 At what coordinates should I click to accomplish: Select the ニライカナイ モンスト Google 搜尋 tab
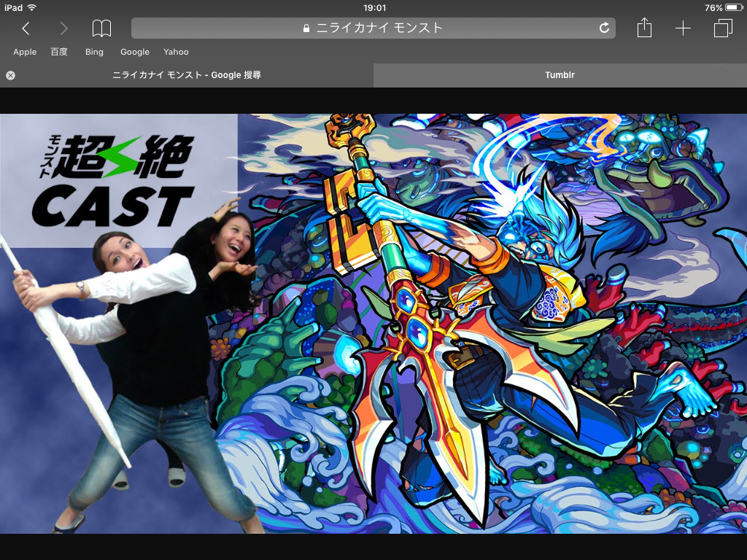pyautogui.click(x=187, y=75)
